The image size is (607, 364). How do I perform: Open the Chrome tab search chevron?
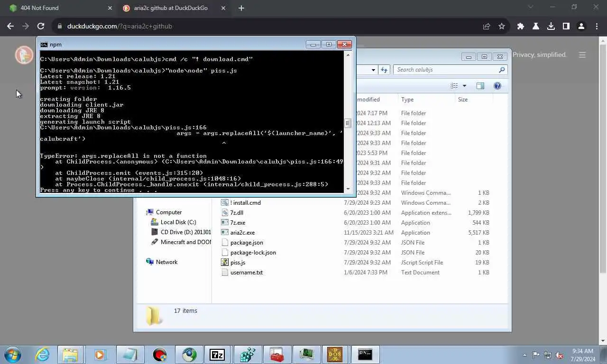click(x=531, y=7)
